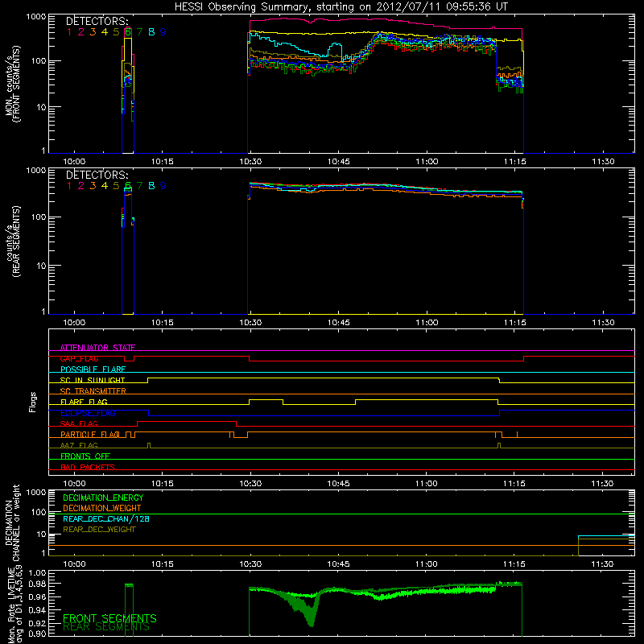The width and height of the screenshot is (644, 644).
Task: Click the PARTICLE_FLAG label
Action: click(90, 435)
